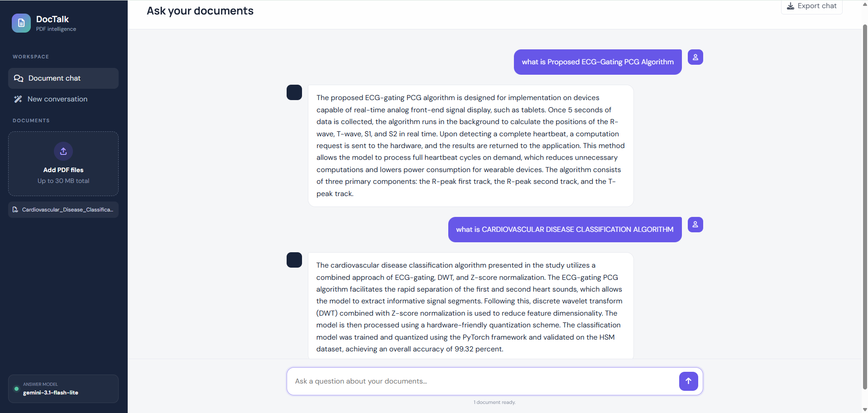
Task: Click the page vertical scrollbar
Action: click(x=865, y=206)
